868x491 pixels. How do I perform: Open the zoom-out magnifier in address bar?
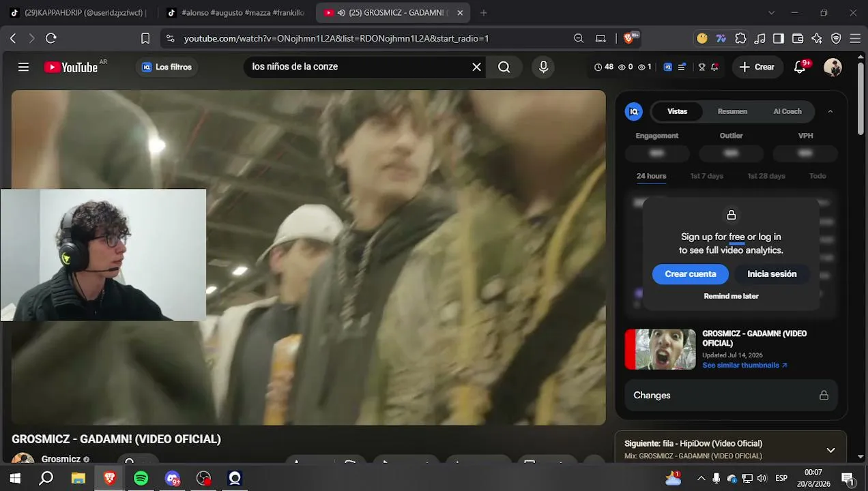coord(579,38)
